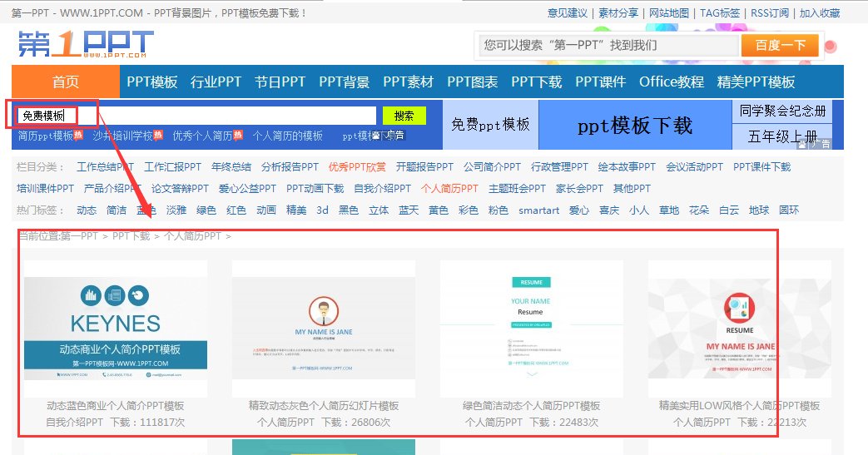Open the PPT下载 navigation tab
Viewport: 868px width, 455px height.
click(537, 82)
